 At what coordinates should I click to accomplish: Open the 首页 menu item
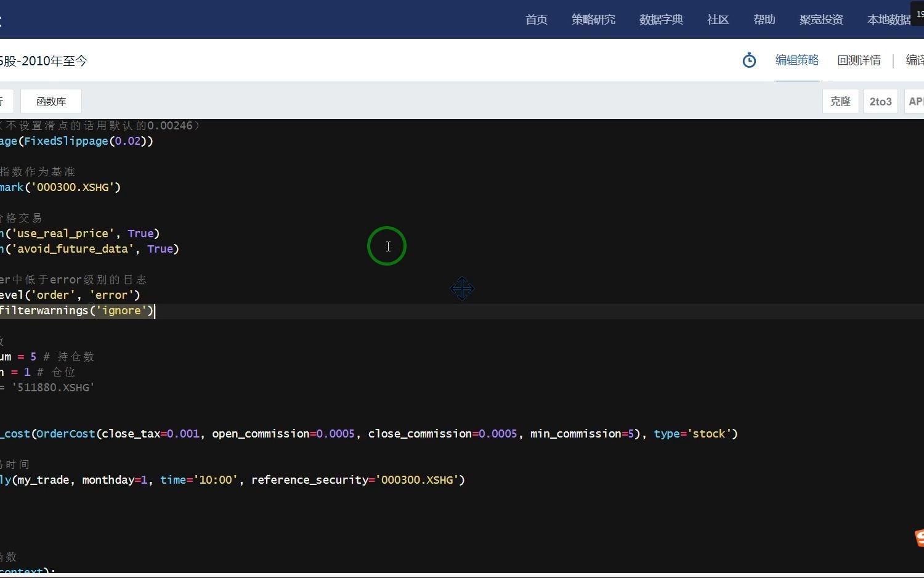pos(537,20)
